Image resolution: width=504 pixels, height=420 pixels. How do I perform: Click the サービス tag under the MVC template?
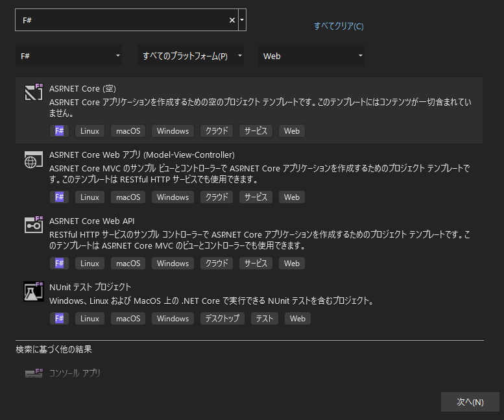coord(256,197)
